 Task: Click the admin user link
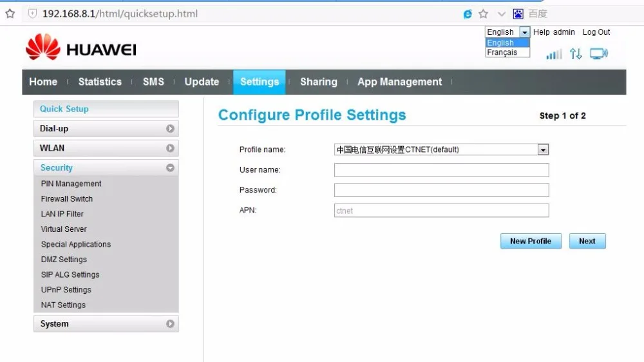click(564, 32)
